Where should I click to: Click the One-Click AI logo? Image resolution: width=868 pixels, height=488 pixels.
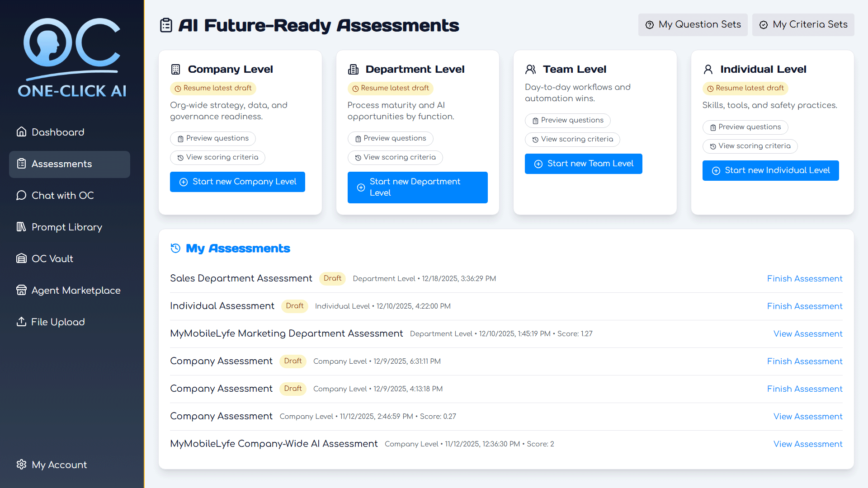coord(72,58)
